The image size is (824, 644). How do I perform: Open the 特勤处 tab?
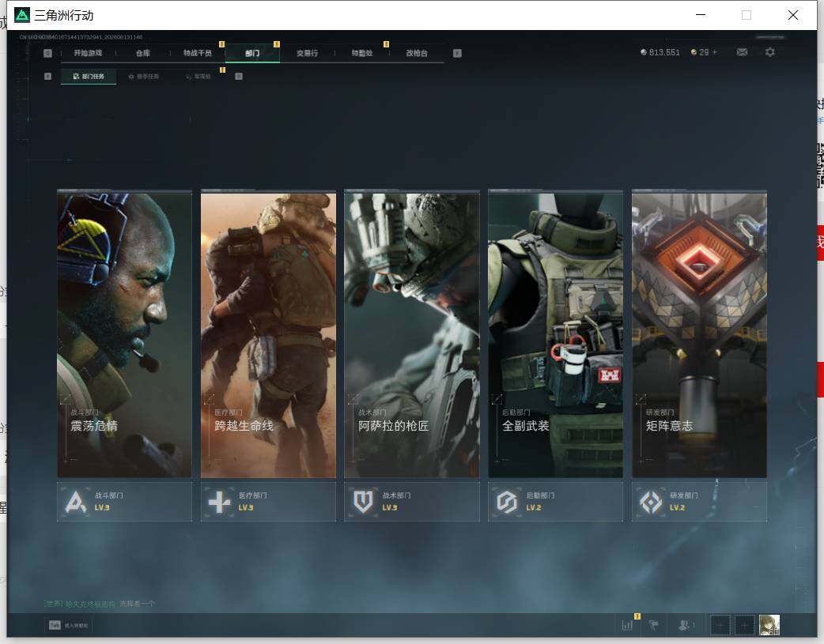tap(362, 53)
